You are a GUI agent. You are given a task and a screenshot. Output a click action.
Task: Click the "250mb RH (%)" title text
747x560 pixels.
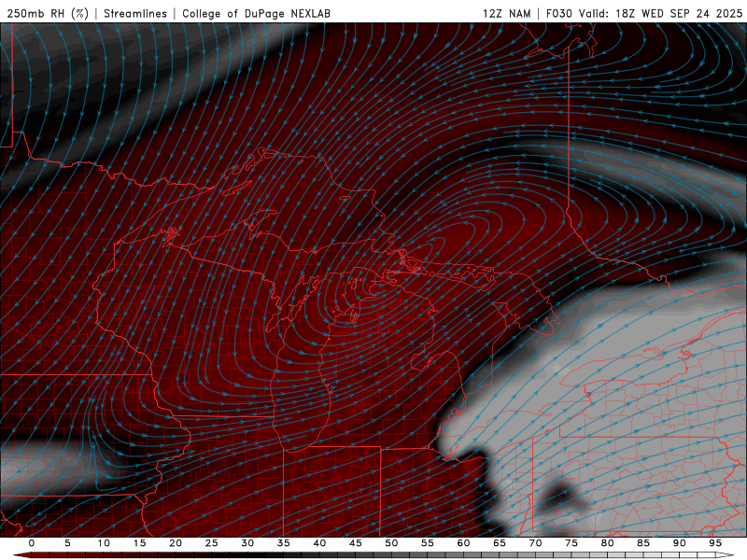click(x=48, y=13)
